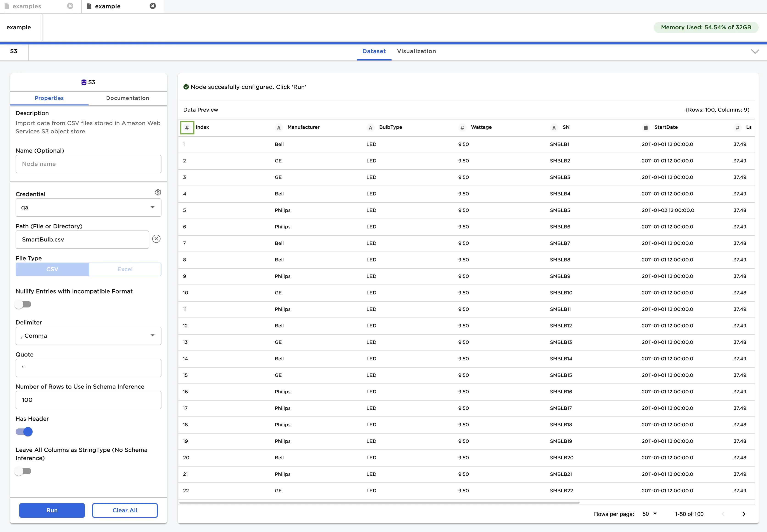
Task: Go to next page of data preview
Action: (744, 514)
